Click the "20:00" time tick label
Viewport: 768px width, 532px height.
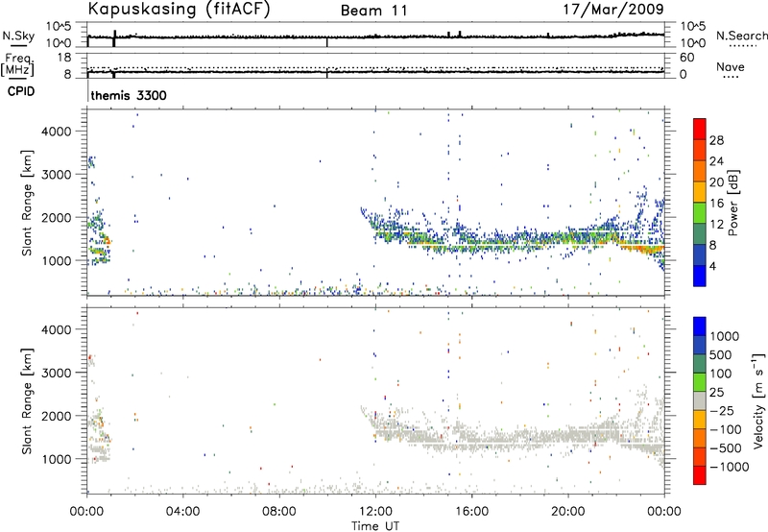pos(567,512)
